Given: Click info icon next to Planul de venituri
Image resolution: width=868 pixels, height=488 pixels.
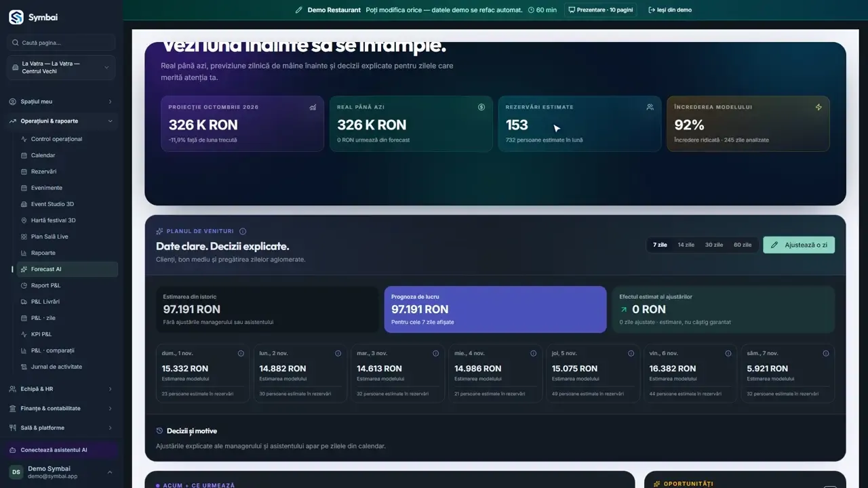Looking at the screenshot, I should tap(243, 231).
